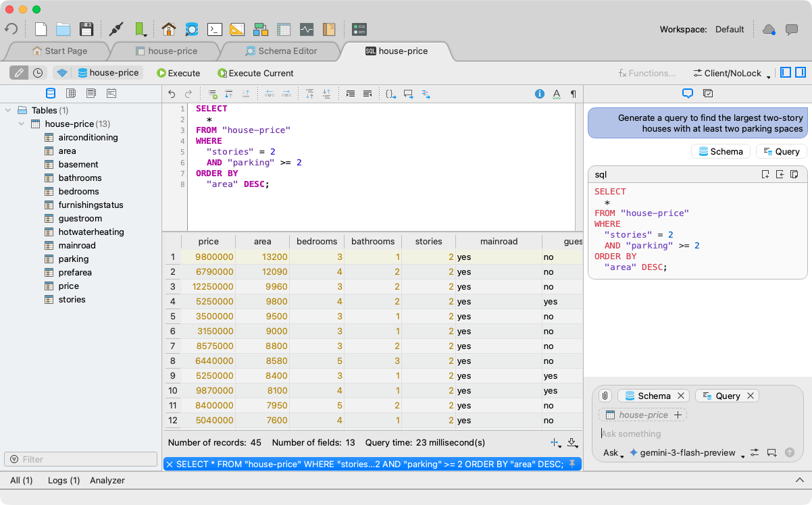Image resolution: width=812 pixels, height=505 pixels.
Task: Toggle the right sidebar panel visibility
Action: (x=801, y=72)
